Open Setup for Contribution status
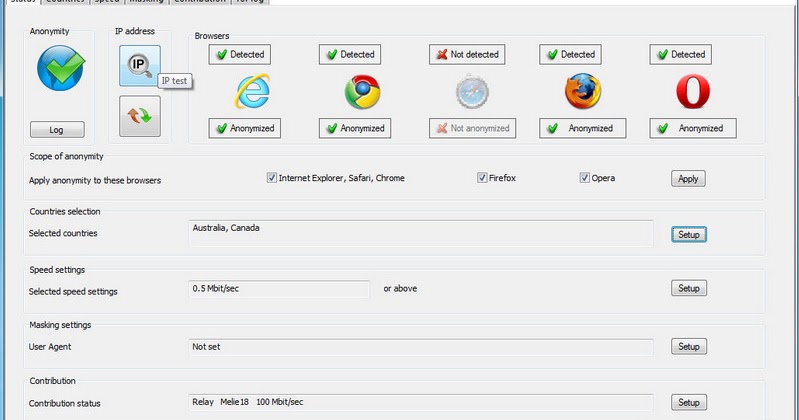799x420 pixels. pyautogui.click(x=689, y=403)
